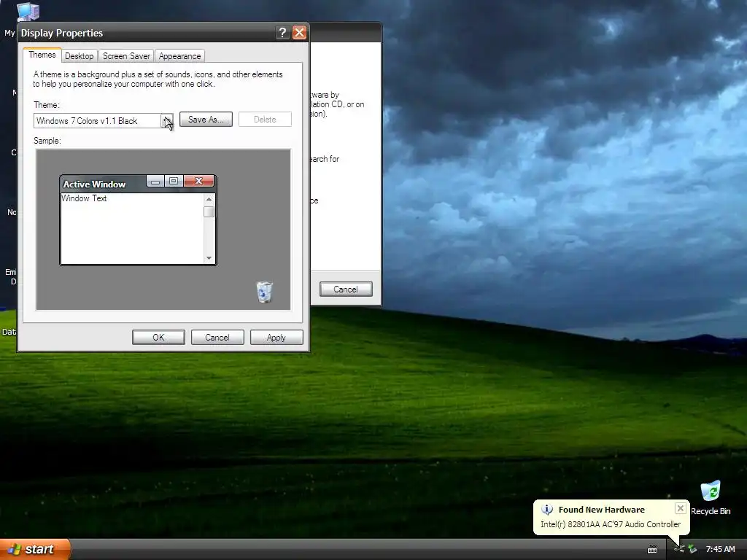Confirm with the OK button
Image resolution: width=747 pixels, height=560 pixels.
pyautogui.click(x=158, y=337)
